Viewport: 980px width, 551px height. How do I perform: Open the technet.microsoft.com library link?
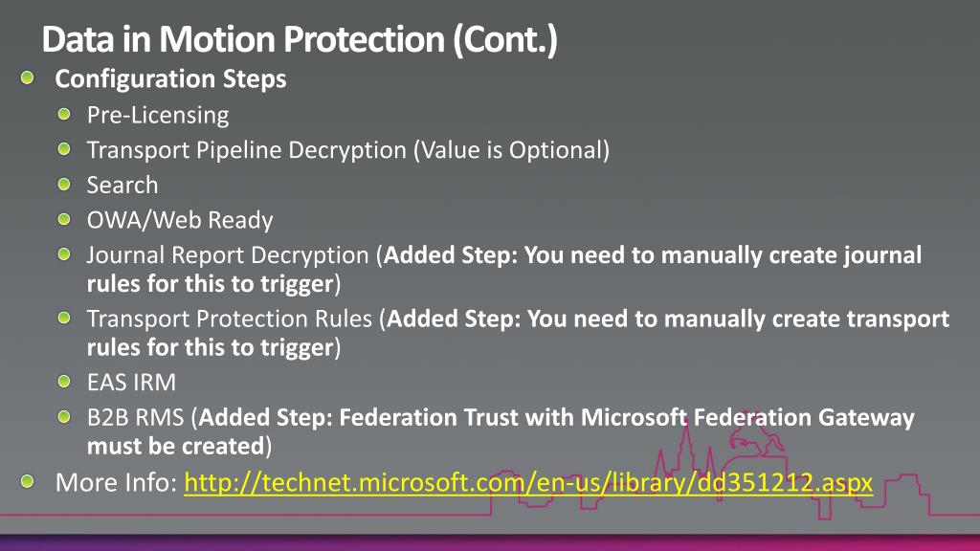(528, 483)
